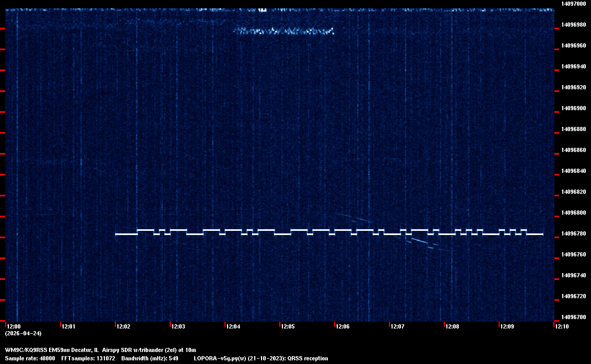This screenshot has width=591, height=364.
Task: Click the 12:03 time axis label
Action: click(x=178, y=327)
